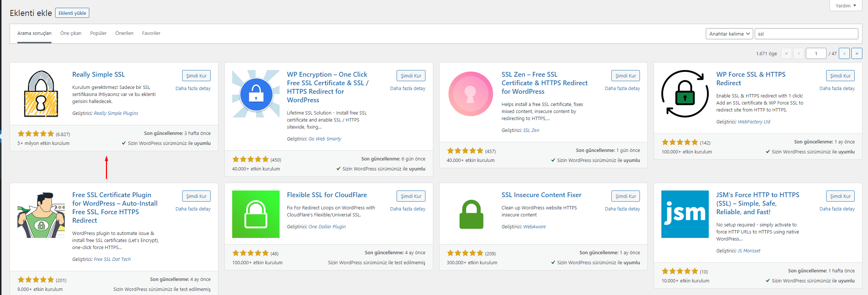Screen dimensions: 868x295
Task: Switch to the Öne çıkan tab
Action: click(x=71, y=33)
